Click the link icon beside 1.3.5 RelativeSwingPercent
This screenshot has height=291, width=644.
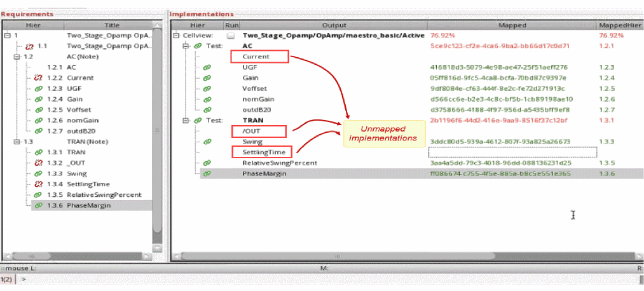(39, 195)
